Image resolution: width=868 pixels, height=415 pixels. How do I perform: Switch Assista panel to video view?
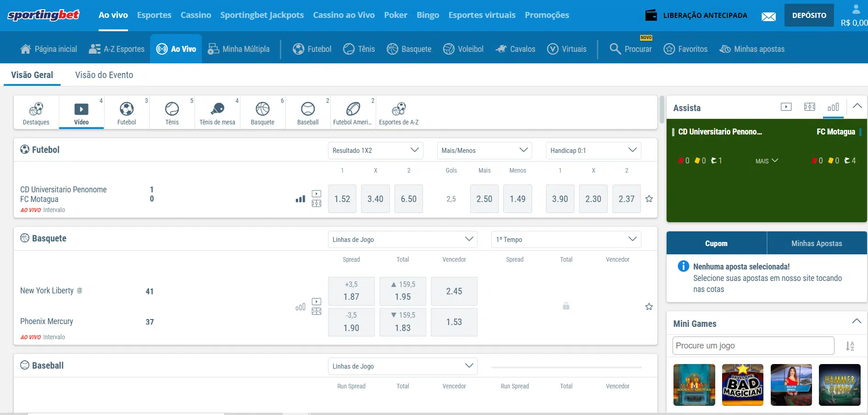pos(786,107)
